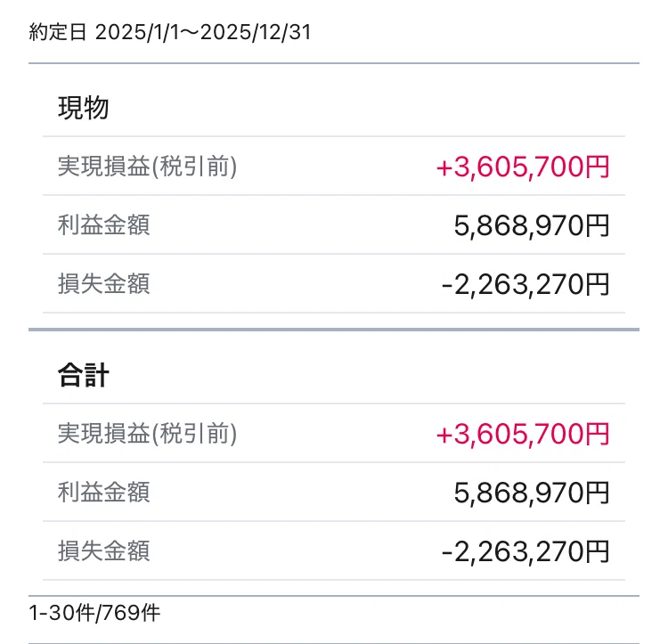Viewport: 668px width, 644px height.
Task: Select the 5,868,970円 amount under 現物
Action: point(532,225)
